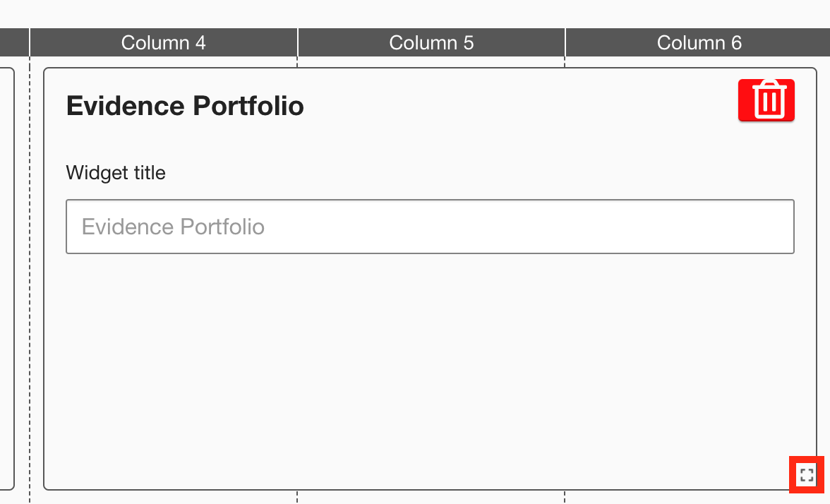This screenshot has width=830, height=504.
Task: Select the unlabeled header left of Column 4
Action: (x=13, y=42)
